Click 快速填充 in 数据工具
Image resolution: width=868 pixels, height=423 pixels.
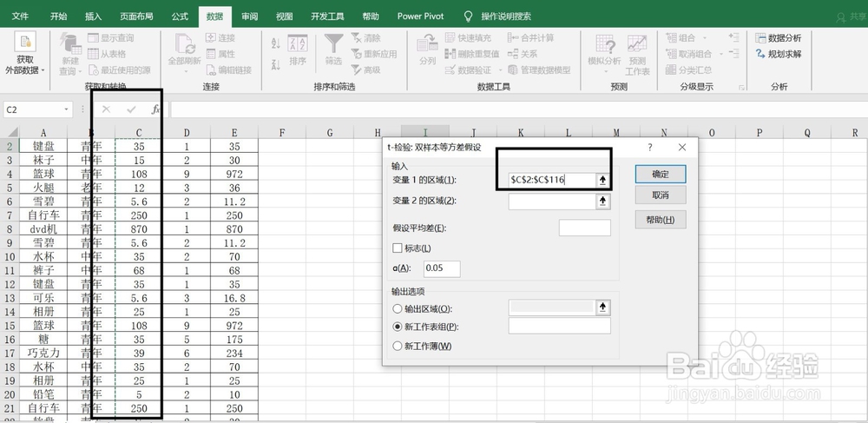[468, 37]
